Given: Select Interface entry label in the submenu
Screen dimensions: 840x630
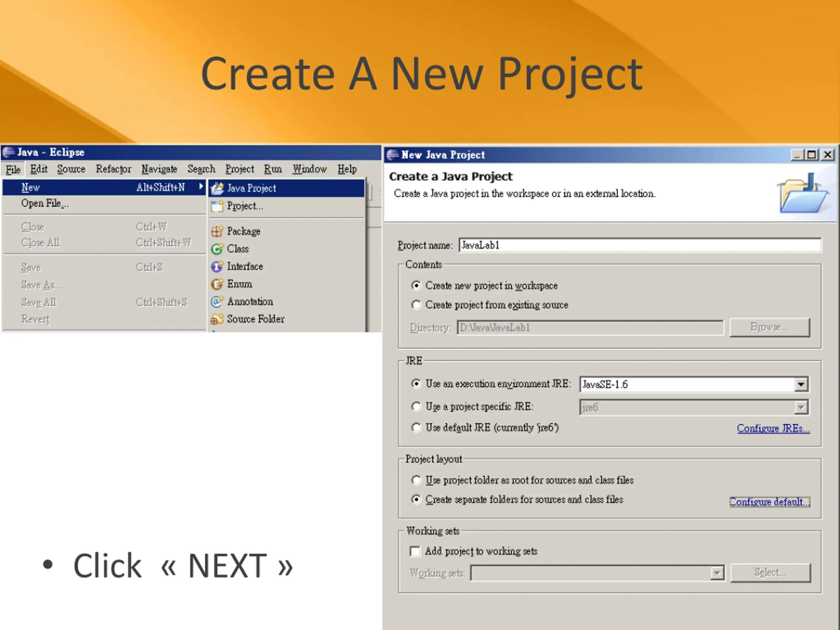Looking at the screenshot, I should [245, 266].
